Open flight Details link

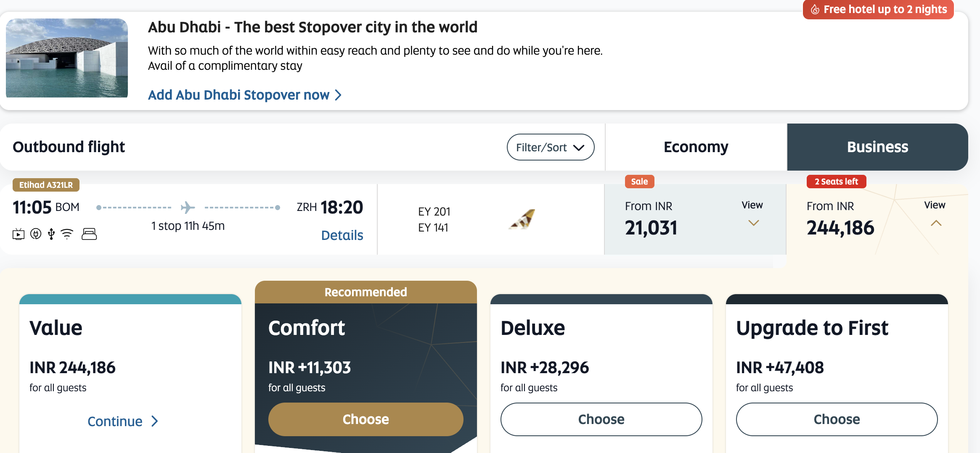click(342, 235)
